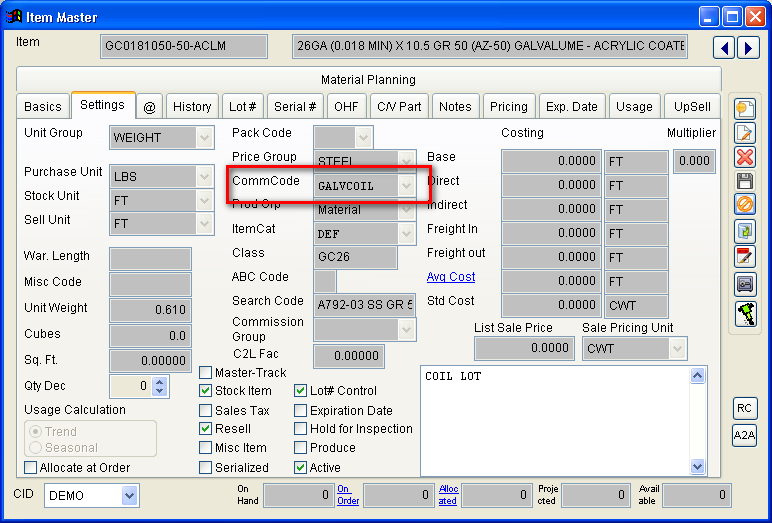772x523 pixels.
Task: Toggle the Hold for Inspection checkbox
Action: (301, 429)
